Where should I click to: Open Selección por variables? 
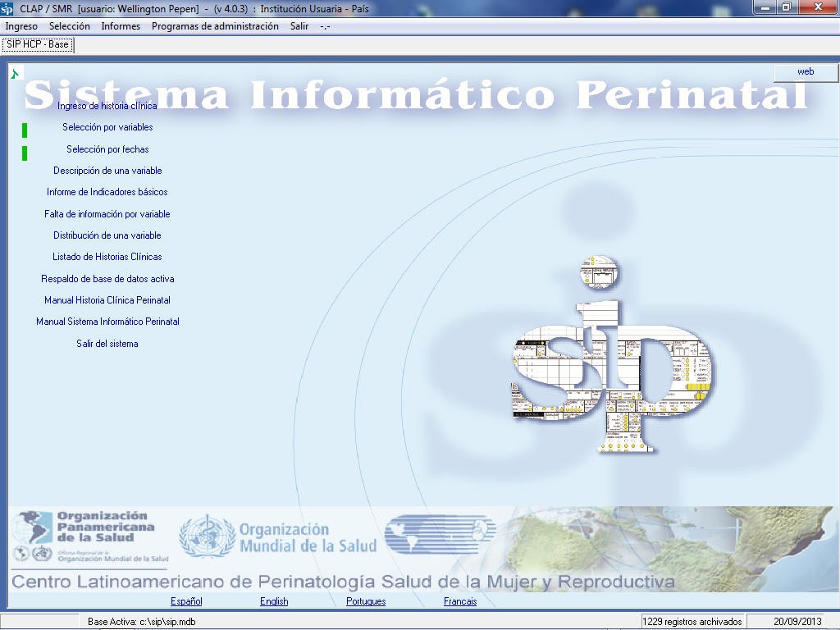pos(107,127)
